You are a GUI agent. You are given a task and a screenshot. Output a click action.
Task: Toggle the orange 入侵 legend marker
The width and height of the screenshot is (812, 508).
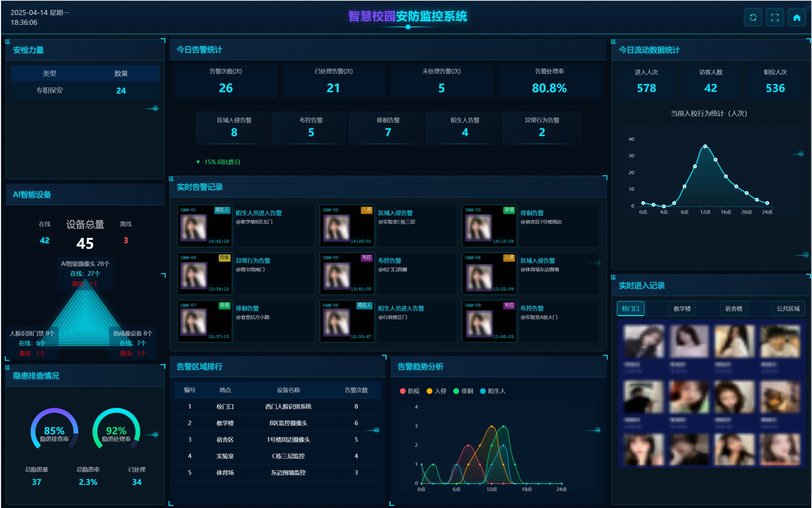point(429,391)
